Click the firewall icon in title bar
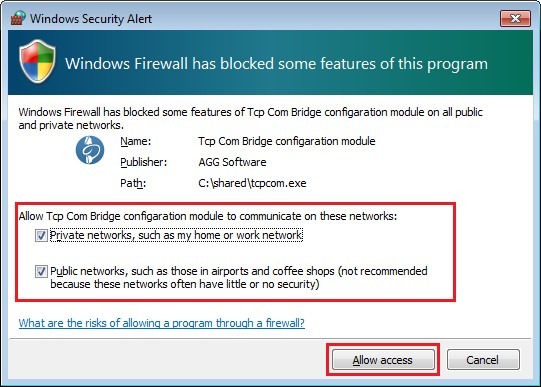Screen dimensions: 541x387 pos(18,18)
